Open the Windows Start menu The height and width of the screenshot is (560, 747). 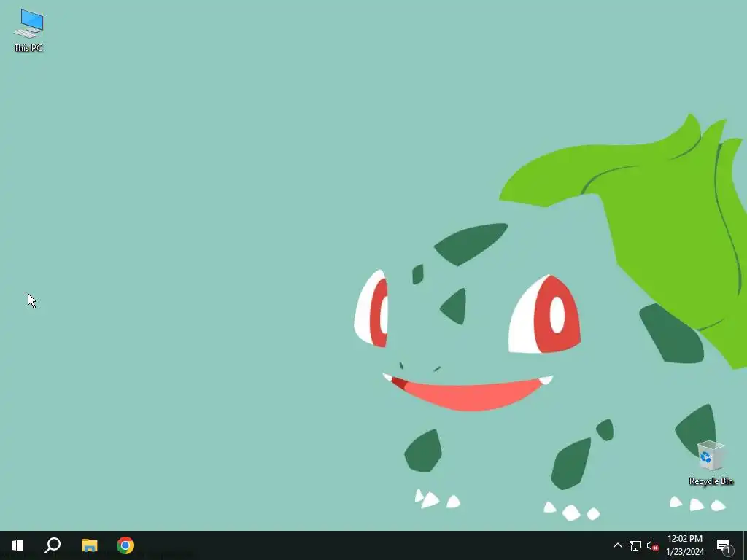[18, 545]
